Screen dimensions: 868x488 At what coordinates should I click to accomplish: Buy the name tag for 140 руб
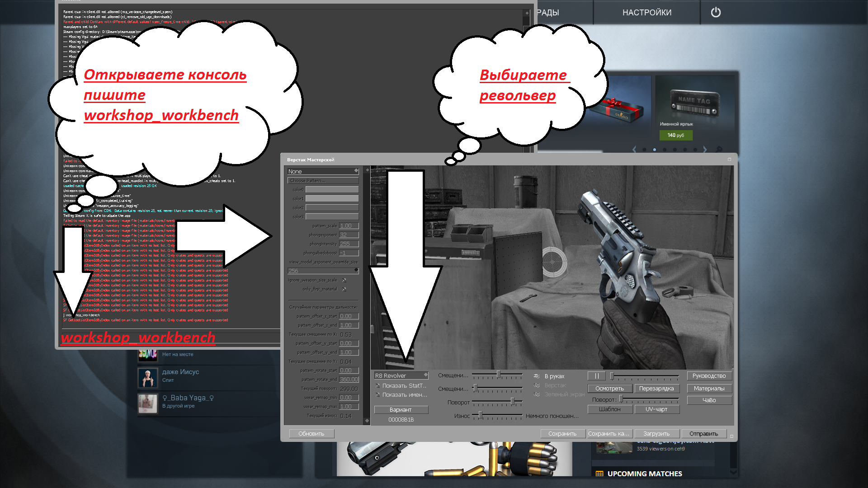click(676, 135)
